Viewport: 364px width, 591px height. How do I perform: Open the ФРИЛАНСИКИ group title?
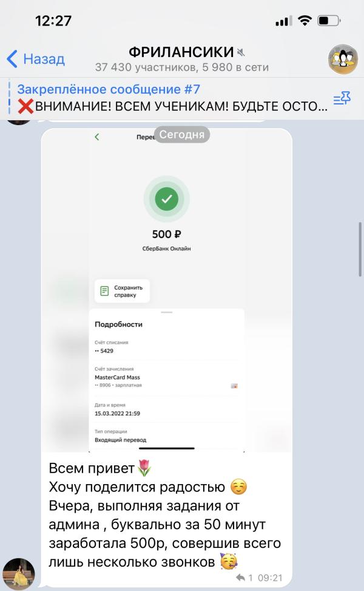click(181, 52)
